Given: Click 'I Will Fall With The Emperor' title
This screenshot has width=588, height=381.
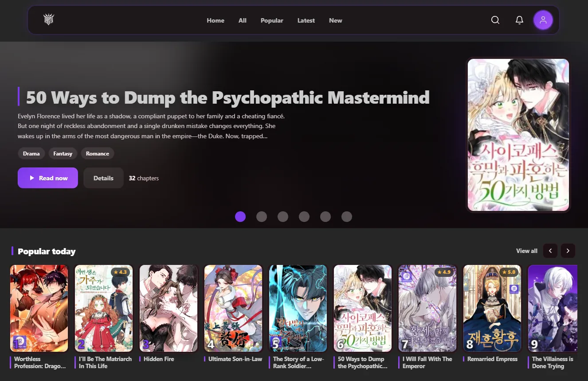Looking at the screenshot, I should click(427, 362).
